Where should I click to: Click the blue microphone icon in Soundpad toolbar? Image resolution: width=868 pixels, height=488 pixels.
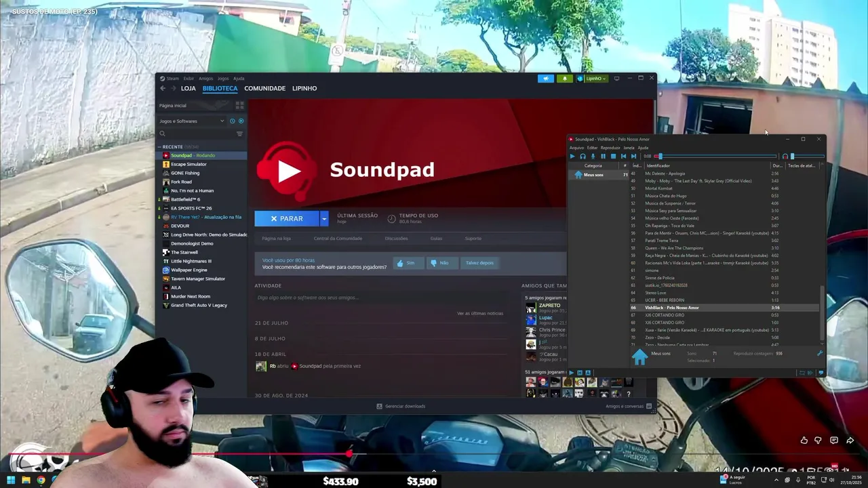tap(593, 156)
